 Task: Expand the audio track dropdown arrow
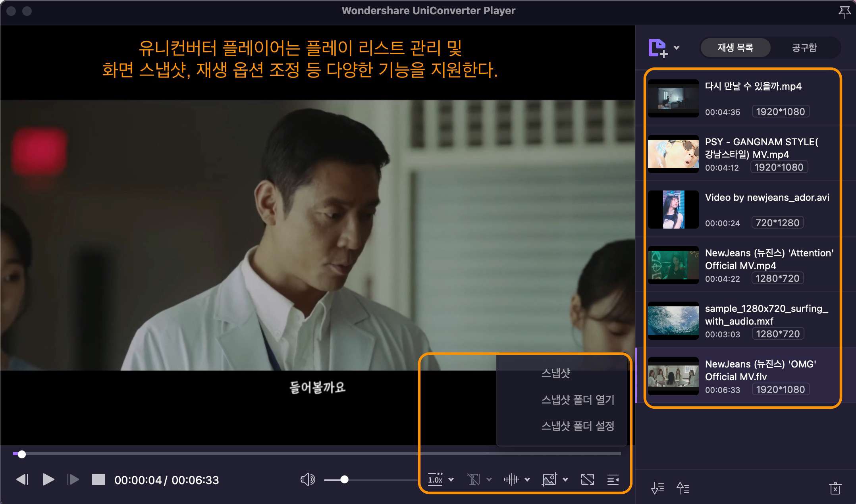527,479
